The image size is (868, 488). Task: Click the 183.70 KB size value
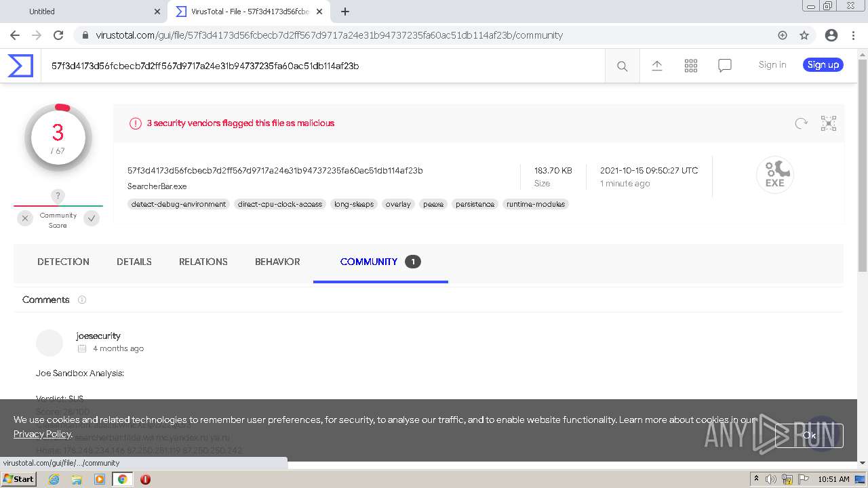click(x=553, y=171)
